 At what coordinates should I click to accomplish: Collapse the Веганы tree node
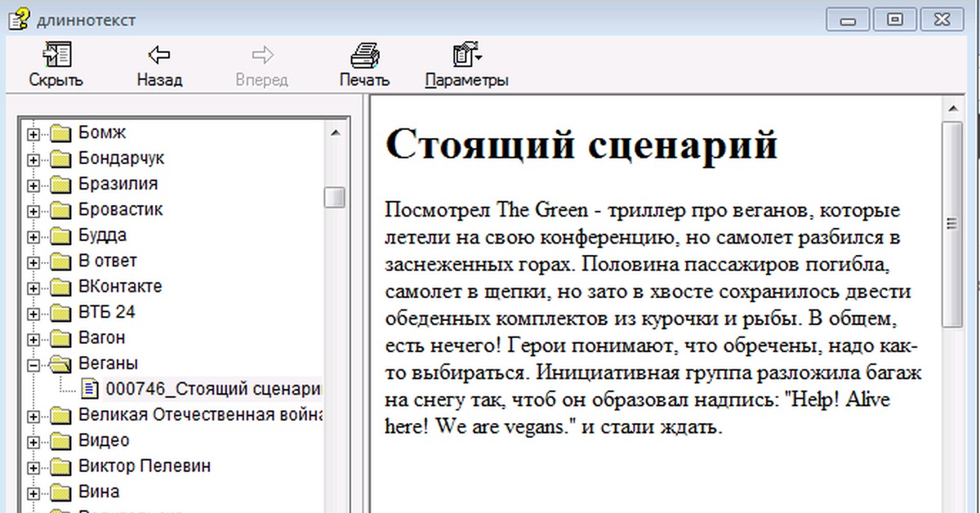point(33,364)
